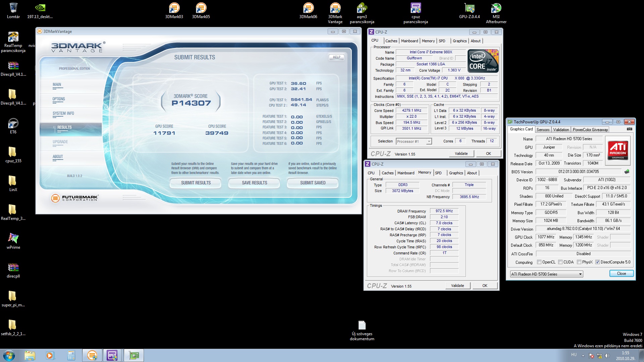
Task: Click the SUBMIT SAVED button
Action: point(313,183)
